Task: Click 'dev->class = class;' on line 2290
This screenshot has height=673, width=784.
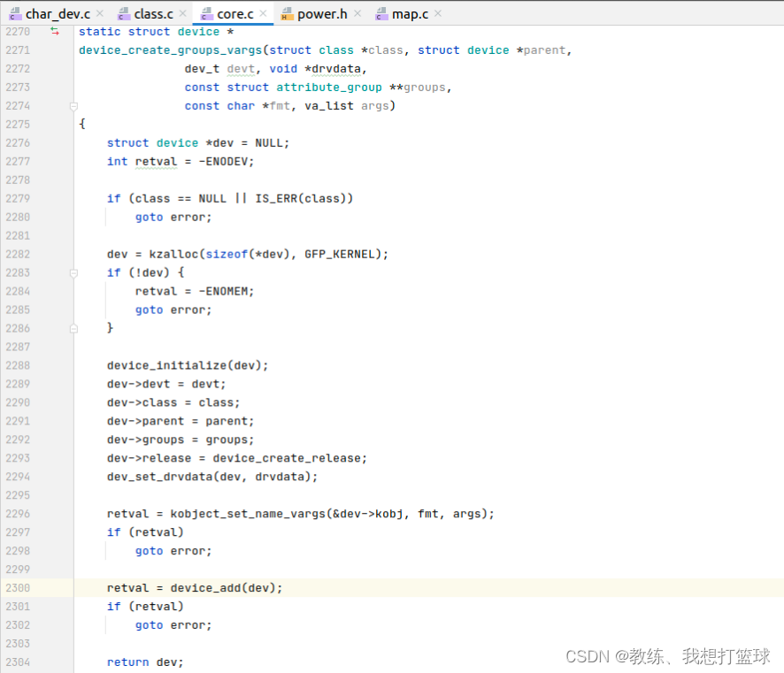Action: pyautogui.click(x=173, y=402)
